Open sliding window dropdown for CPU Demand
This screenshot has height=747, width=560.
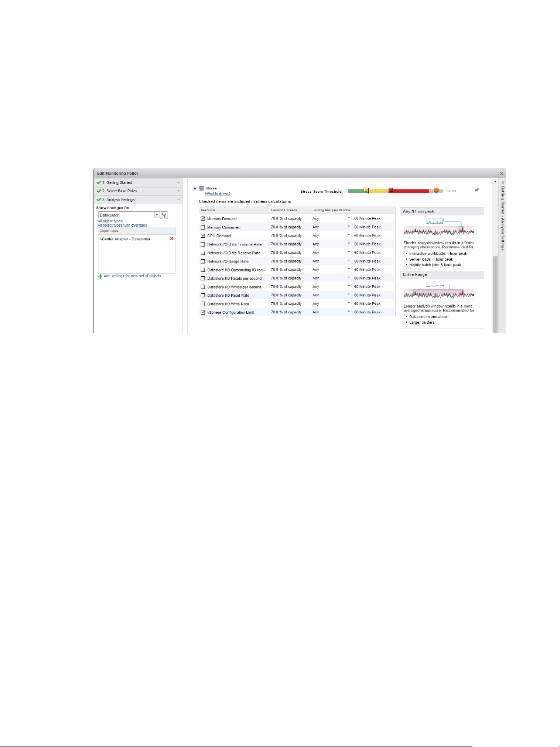point(349,235)
